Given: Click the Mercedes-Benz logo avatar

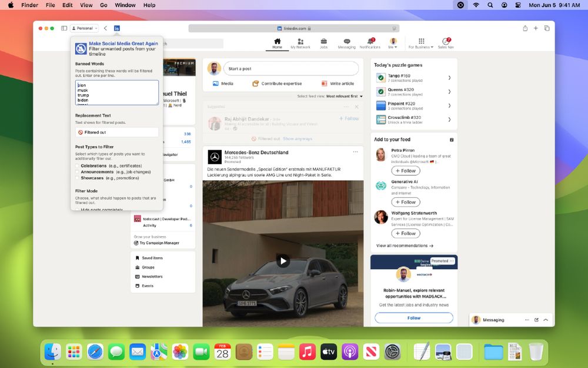Looking at the screenshot, I should pos(215,157).
